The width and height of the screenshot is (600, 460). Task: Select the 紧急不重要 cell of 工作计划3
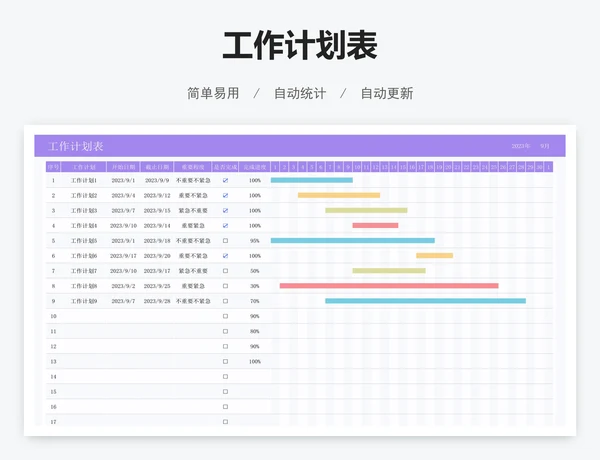click(x=193, y=210)
